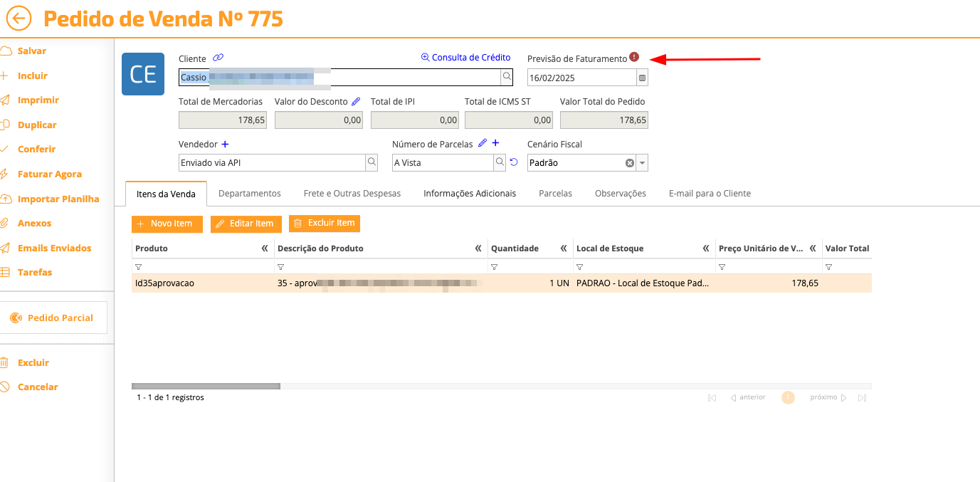Click the back arrow beside the page title
This screenshot has height=482, width=980.
(19, 19)
